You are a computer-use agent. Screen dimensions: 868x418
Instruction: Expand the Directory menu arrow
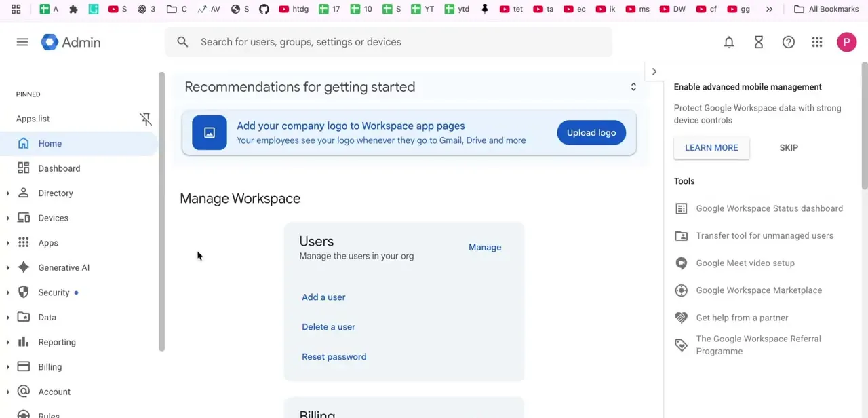coord(8,193)
